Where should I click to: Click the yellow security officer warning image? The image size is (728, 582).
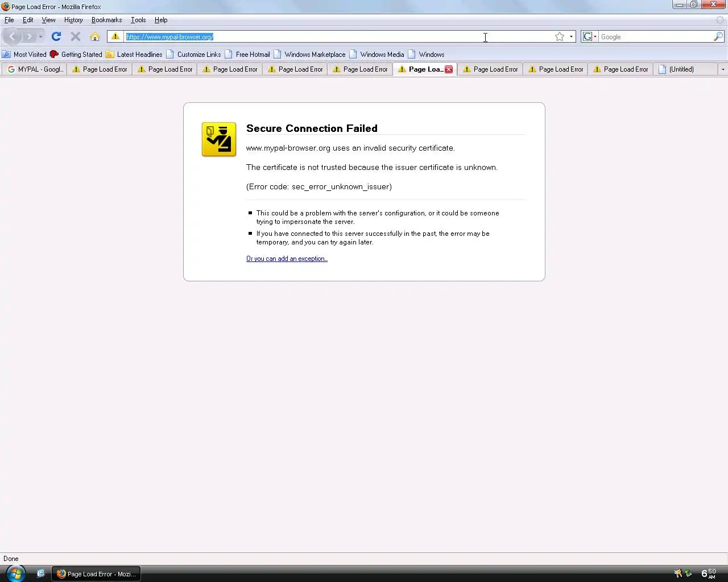click(219, 139)
